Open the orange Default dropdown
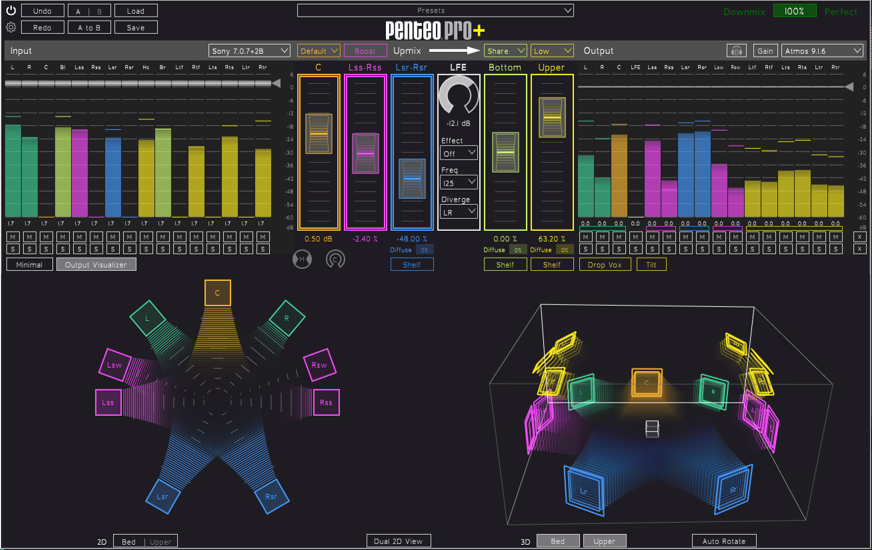The height and width of the screenshot is (550, 872). point(319,51)
